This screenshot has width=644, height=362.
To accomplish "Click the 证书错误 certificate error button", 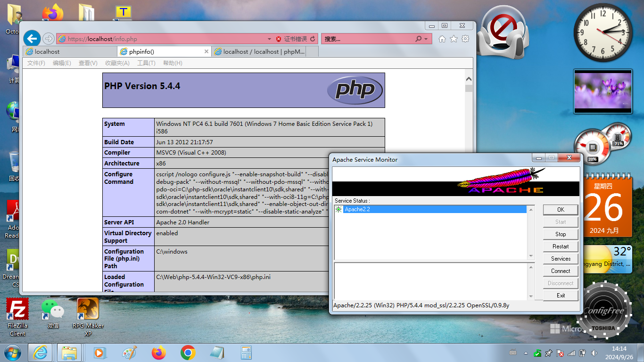I will 291,39.
